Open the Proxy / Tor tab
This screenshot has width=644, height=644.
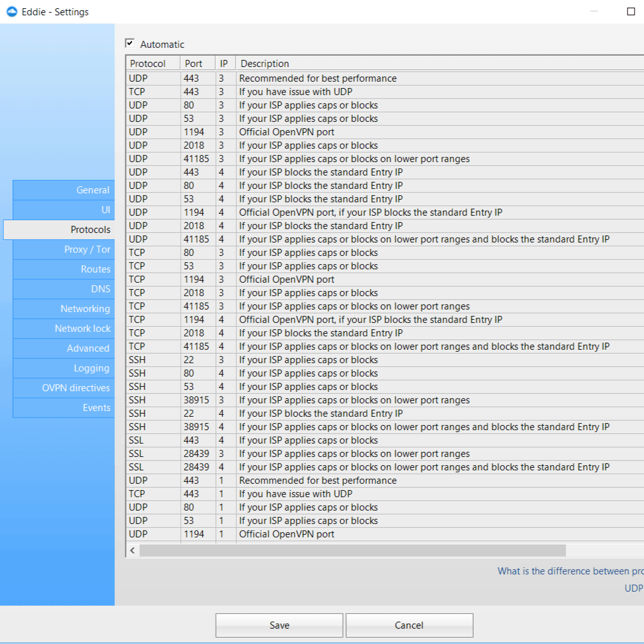pos(64,250)
